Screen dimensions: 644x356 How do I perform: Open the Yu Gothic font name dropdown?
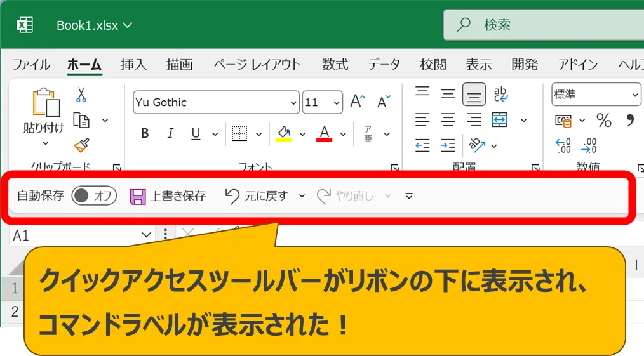tap(293, 103)
